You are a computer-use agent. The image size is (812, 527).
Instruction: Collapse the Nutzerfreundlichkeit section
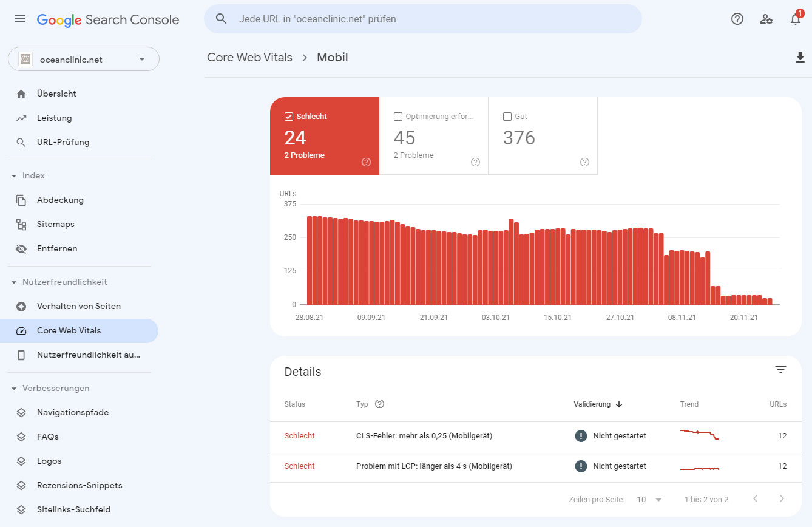click(x=14, y=282)
